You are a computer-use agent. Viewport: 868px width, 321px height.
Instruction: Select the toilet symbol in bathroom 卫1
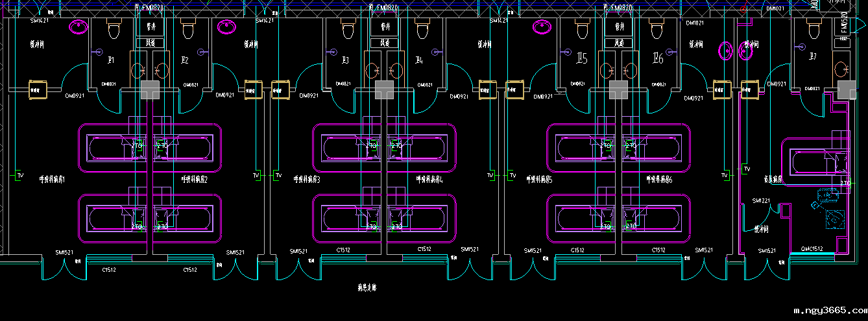click(114, 29)
